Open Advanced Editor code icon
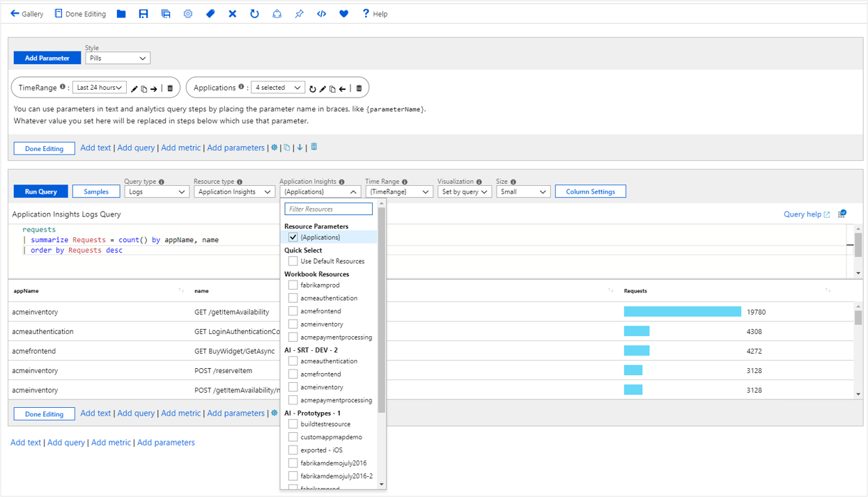This screenshot has width=868, height=497. pyautogui.click(x=321, y=14)
